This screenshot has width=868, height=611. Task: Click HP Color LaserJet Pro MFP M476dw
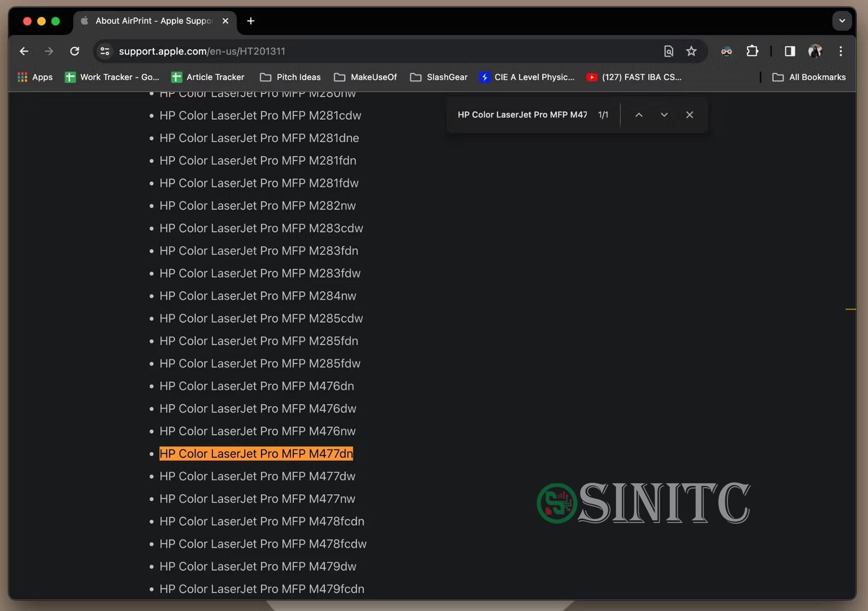click(x=258, y=409)
